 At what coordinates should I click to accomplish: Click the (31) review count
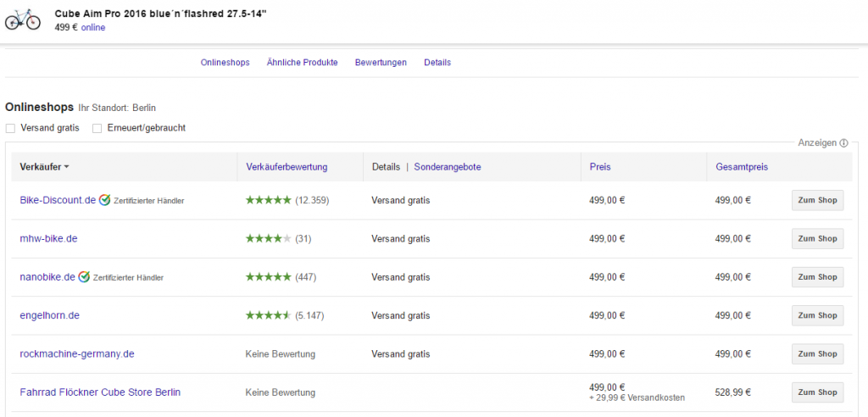303,239
